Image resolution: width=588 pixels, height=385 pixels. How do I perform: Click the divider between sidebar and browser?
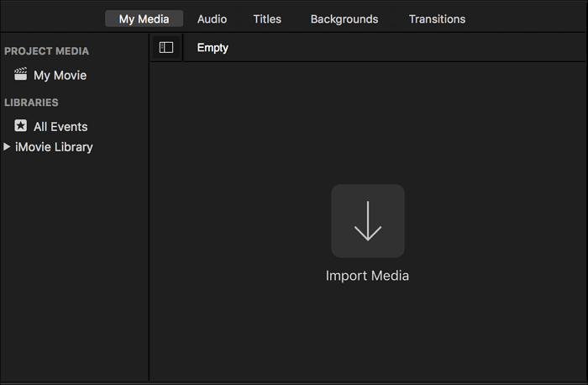point(150,252)
